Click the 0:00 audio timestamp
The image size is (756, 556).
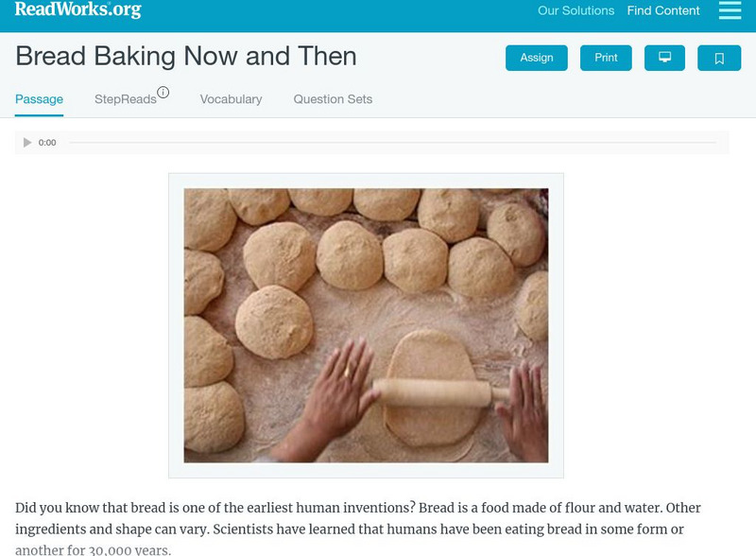47,143
